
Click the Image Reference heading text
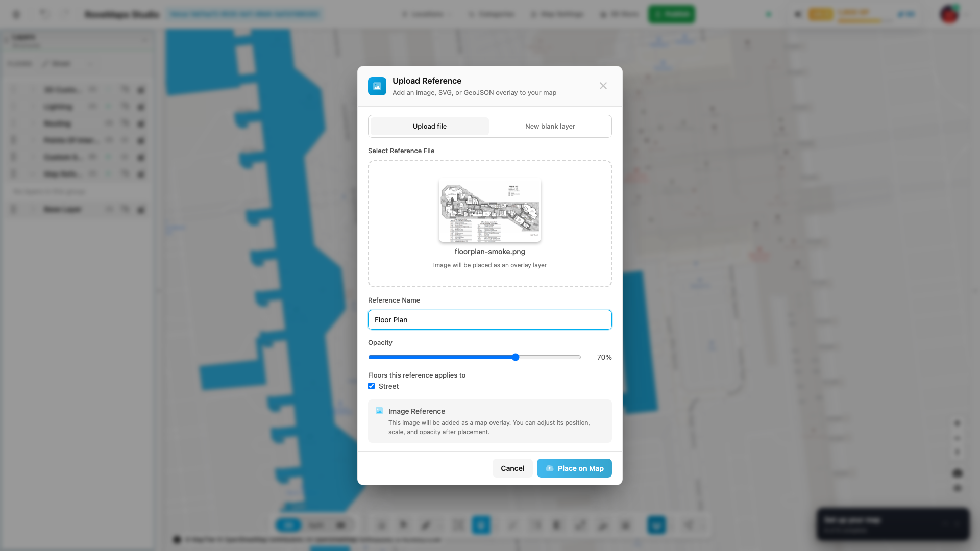tap(416, 411)
